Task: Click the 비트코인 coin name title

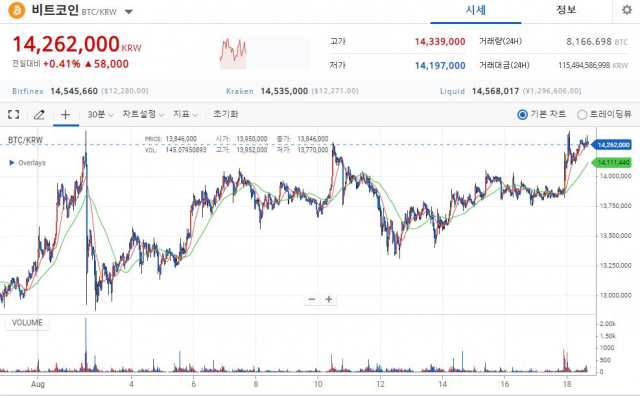Action: [55, 10]
